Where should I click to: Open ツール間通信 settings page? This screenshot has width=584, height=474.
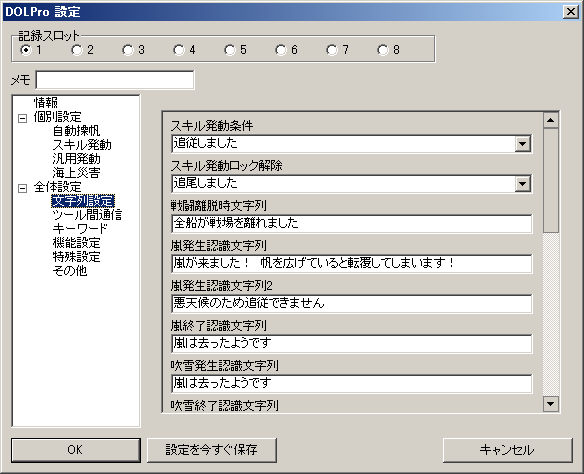pyautogui.click(x=87, y=215)
